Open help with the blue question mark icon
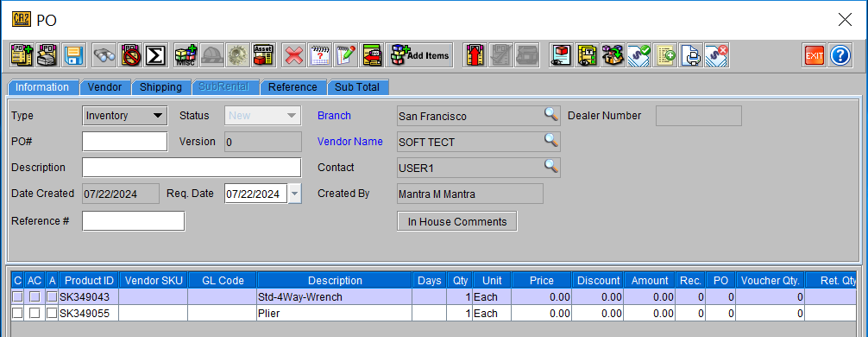This screenshot has height=337, width=868. coord(840,55)
